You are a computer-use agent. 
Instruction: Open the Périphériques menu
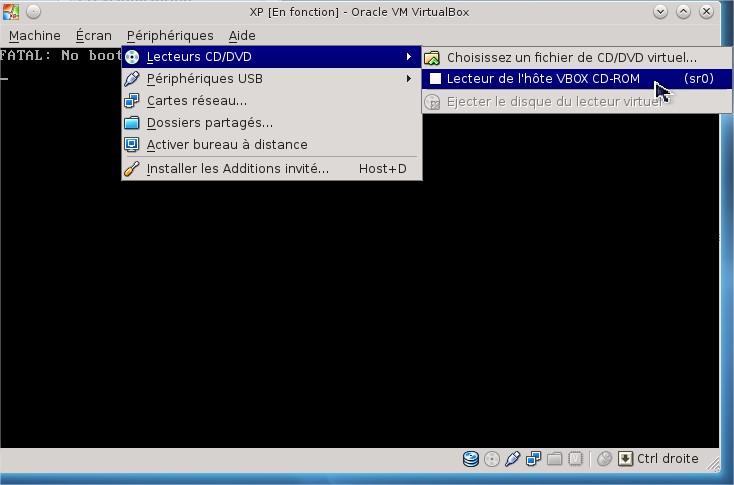[170, 36]
